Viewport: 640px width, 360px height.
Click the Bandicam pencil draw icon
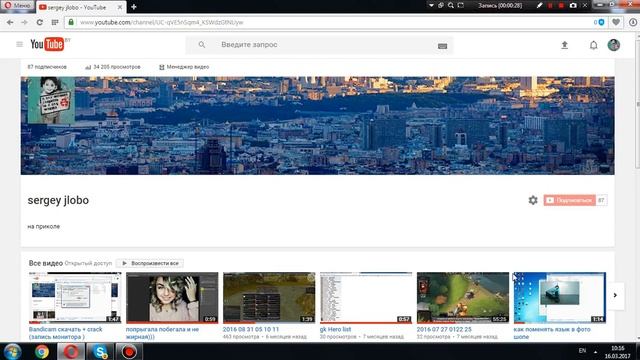click(539, 5)
